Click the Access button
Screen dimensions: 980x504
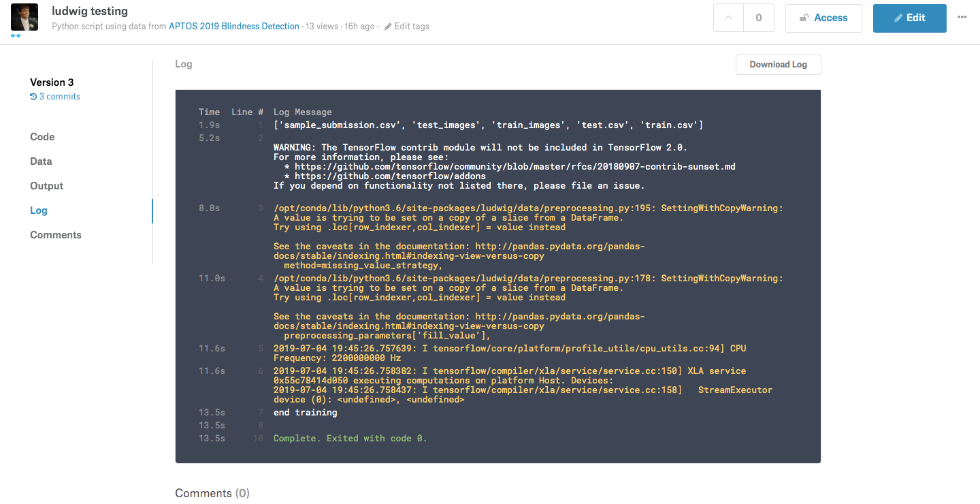[823, 18]
